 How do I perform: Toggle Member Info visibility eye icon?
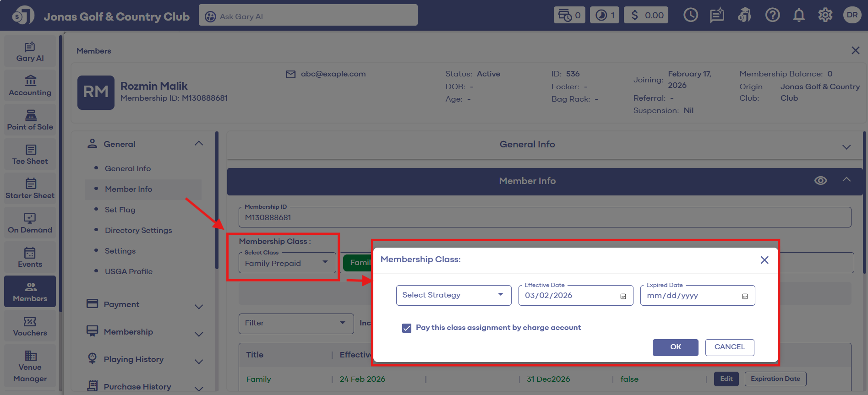point(820,181)
